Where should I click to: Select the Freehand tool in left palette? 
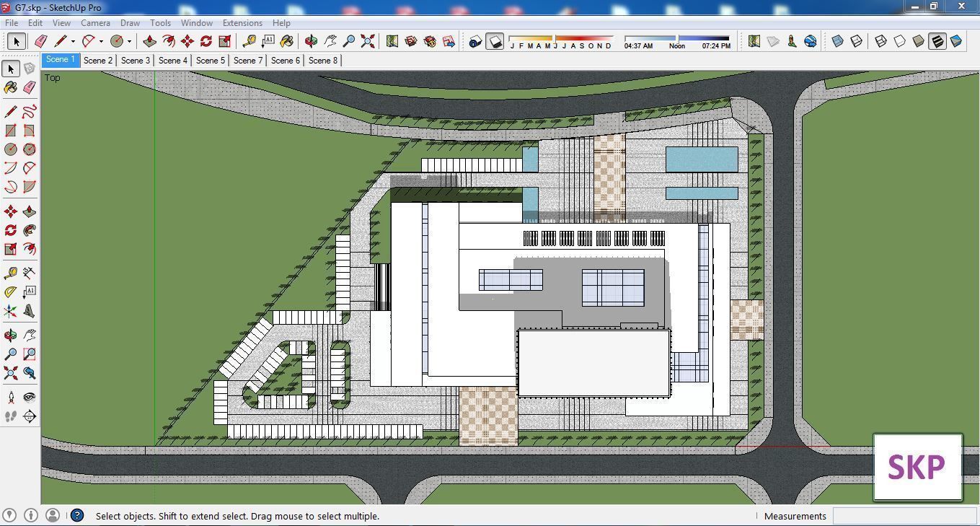pos(30,112)
